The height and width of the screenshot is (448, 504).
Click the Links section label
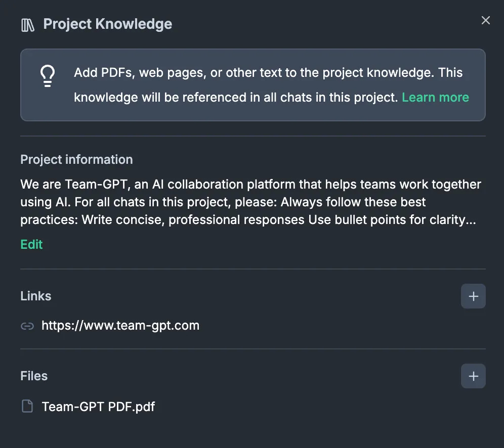point(36,296)
